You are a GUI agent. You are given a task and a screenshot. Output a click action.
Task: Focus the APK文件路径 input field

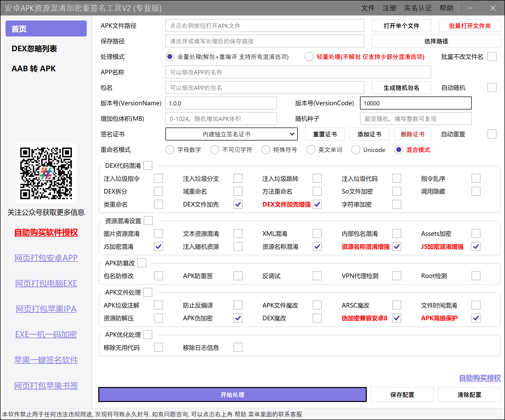tap(264, 26)
